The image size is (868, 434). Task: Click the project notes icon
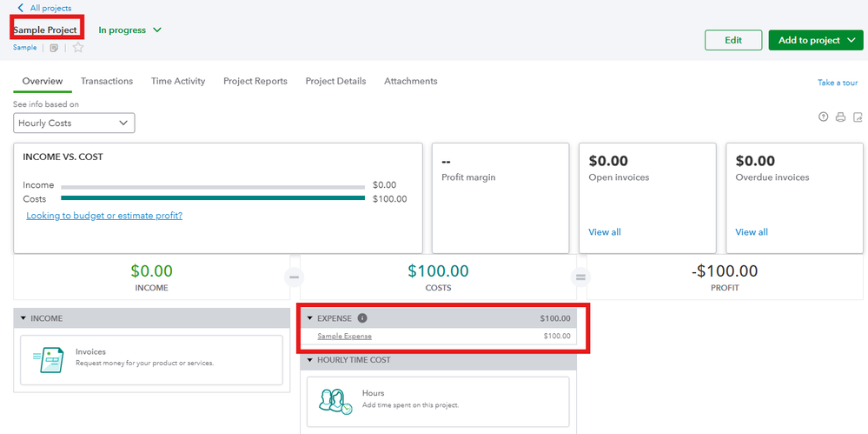54,48
